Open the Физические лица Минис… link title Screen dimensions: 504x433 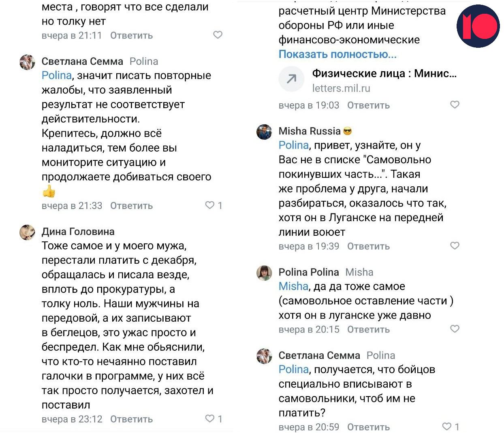[x=384, y=73]
